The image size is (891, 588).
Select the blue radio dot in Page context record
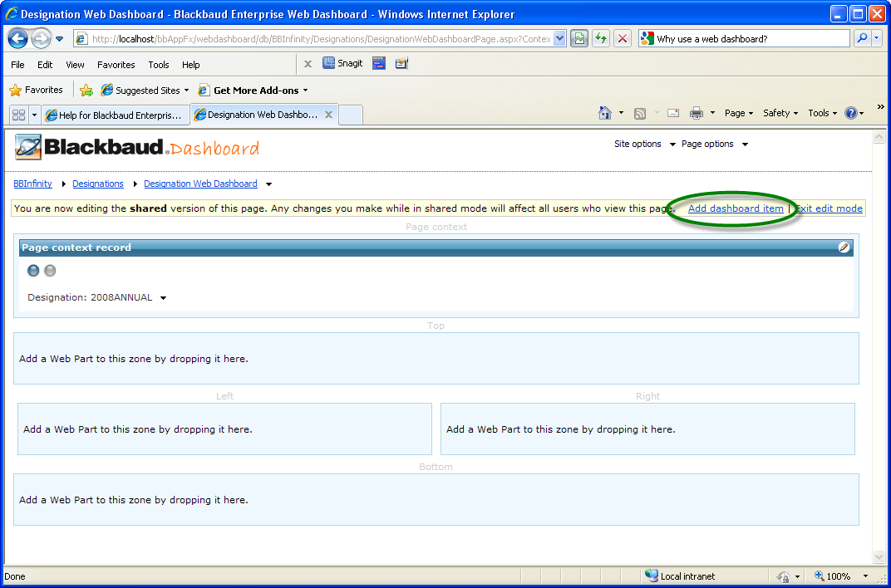(33, 271)
